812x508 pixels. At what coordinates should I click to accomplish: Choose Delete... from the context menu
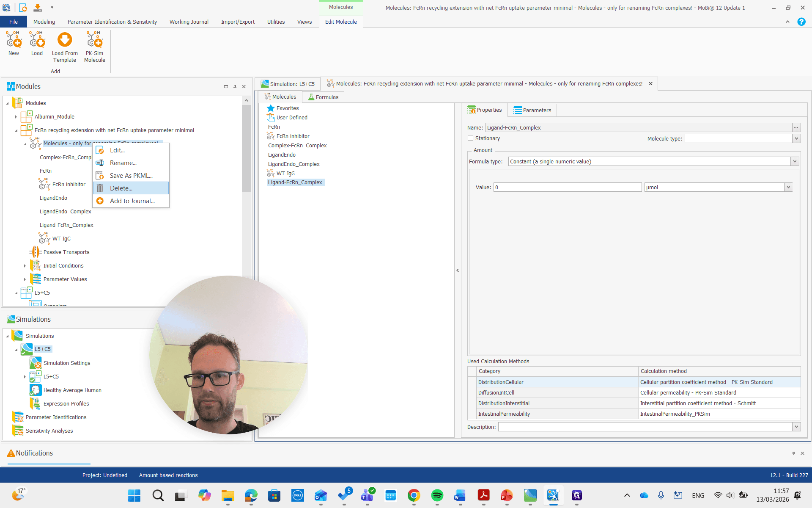tap(131, 188)
